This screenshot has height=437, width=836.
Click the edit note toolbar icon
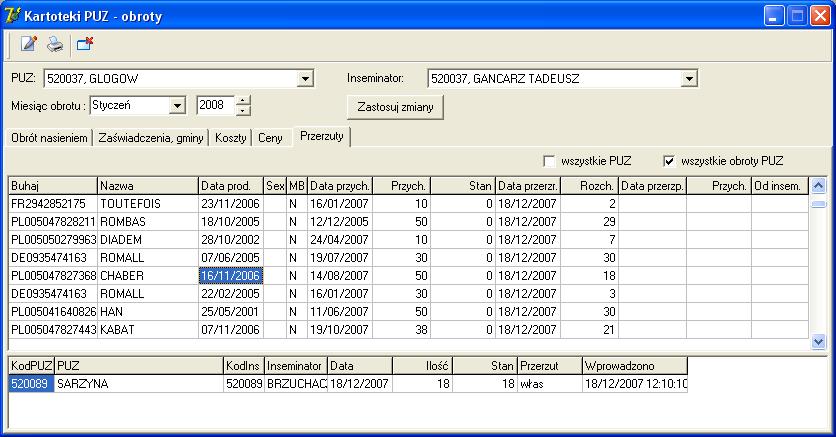(29, 44)
